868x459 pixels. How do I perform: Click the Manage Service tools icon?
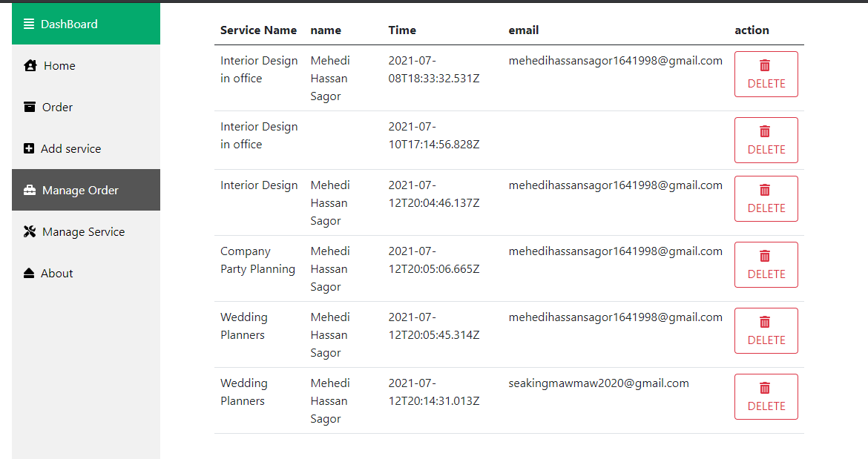coord(30,231)
